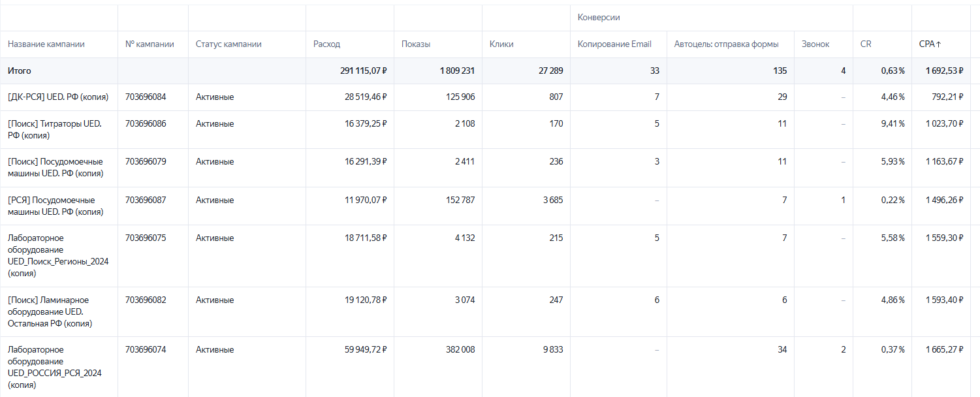Open the UED_Поиск_Регионы_2024 campaign
This screenshot has height=397, width=980.
[x=58, y=256]
